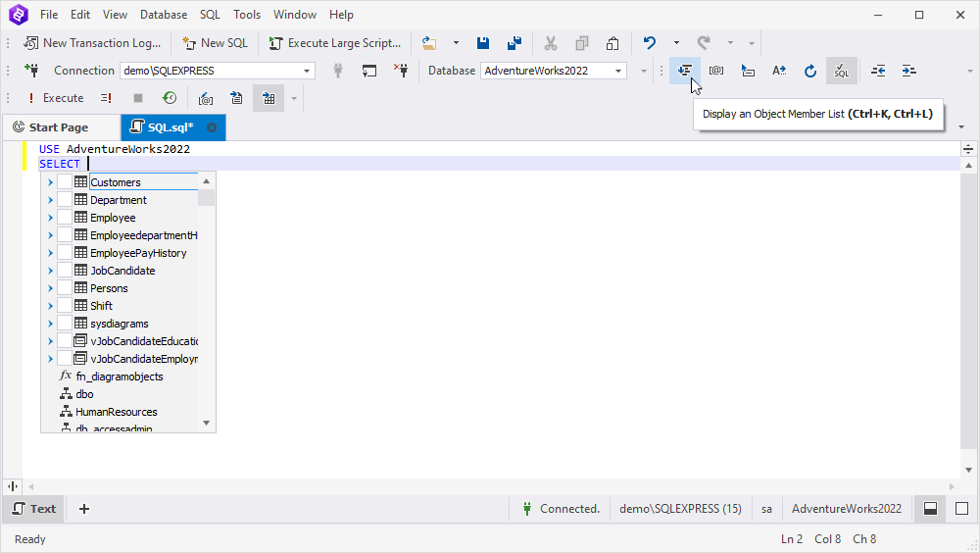Click the horizontal split layout icon in status bar
980x553 pixels.
931,509
